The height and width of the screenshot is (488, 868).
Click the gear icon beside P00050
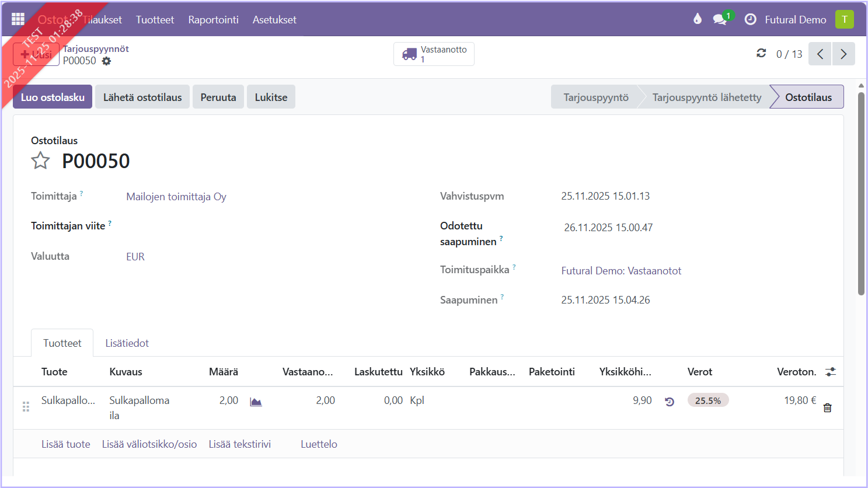tap(106, 61)
